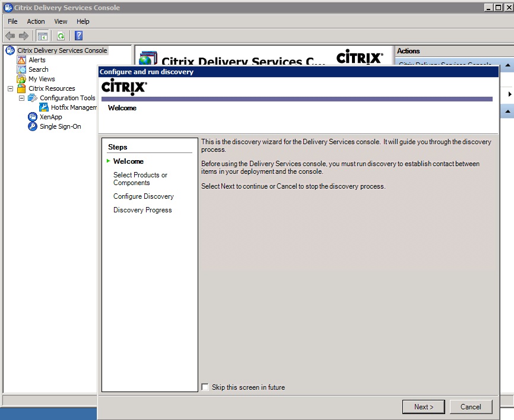
Task: Open Hotfix Management tool icon
Action: [x=44, y=107]
